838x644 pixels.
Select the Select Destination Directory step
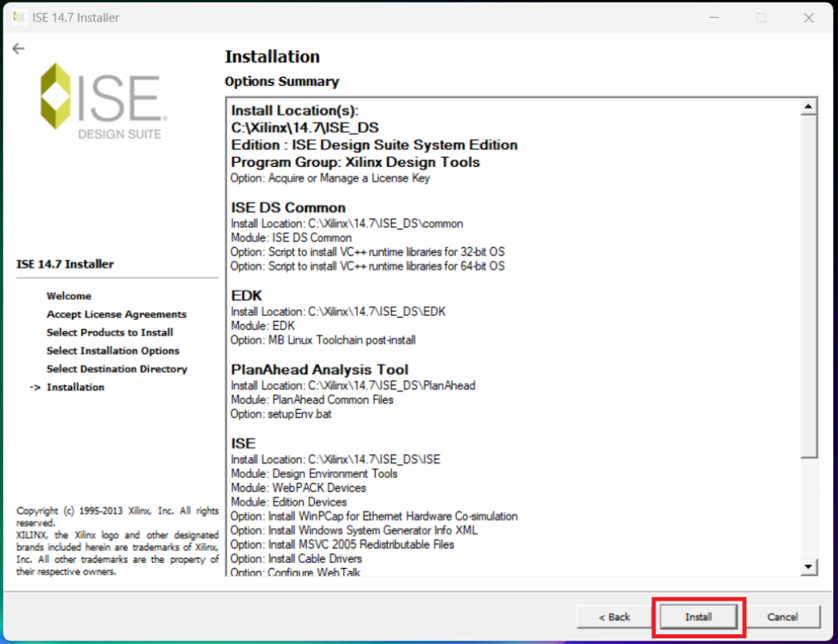coord(117,369)
